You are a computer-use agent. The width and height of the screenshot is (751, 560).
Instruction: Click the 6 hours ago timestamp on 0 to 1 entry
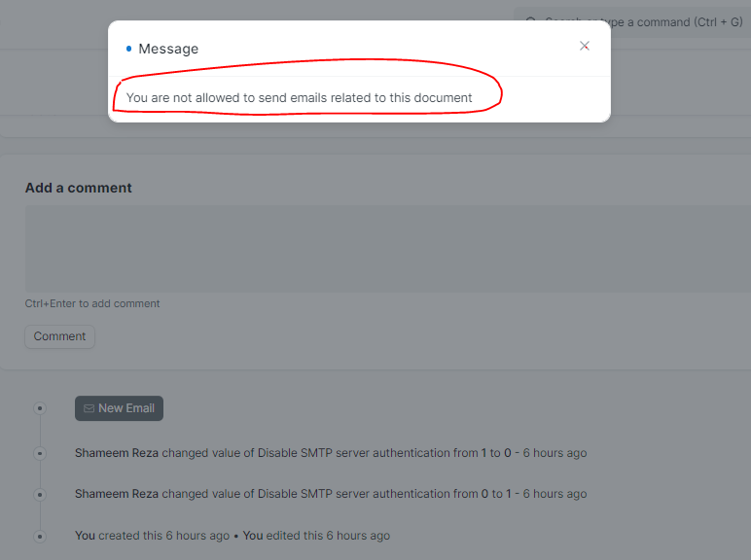pyautogui.click(x=554, y=494)
